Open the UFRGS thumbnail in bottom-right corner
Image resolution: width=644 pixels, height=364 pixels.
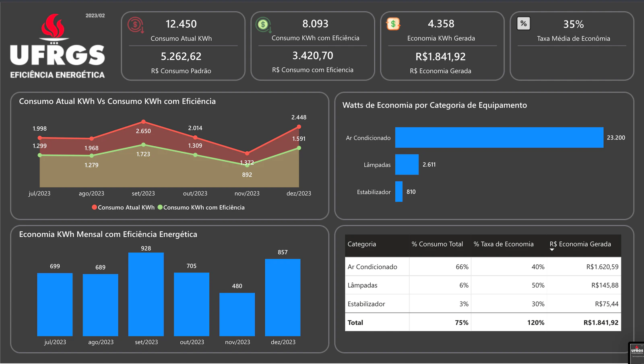pyautogui.click(x=637, y=353)
